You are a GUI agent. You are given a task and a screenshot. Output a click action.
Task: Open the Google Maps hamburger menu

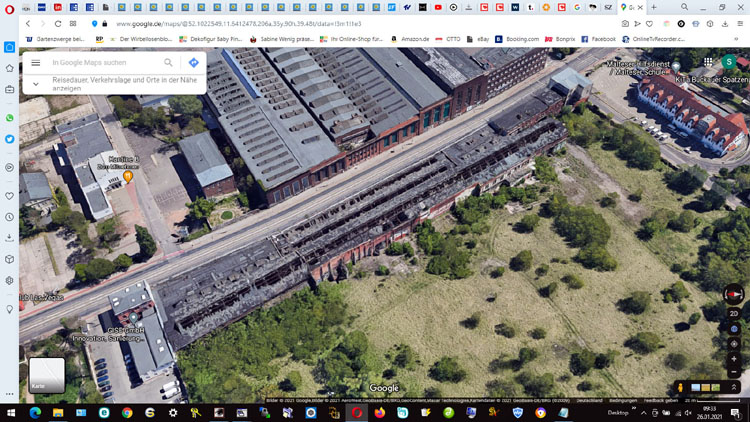click(36, 63)
